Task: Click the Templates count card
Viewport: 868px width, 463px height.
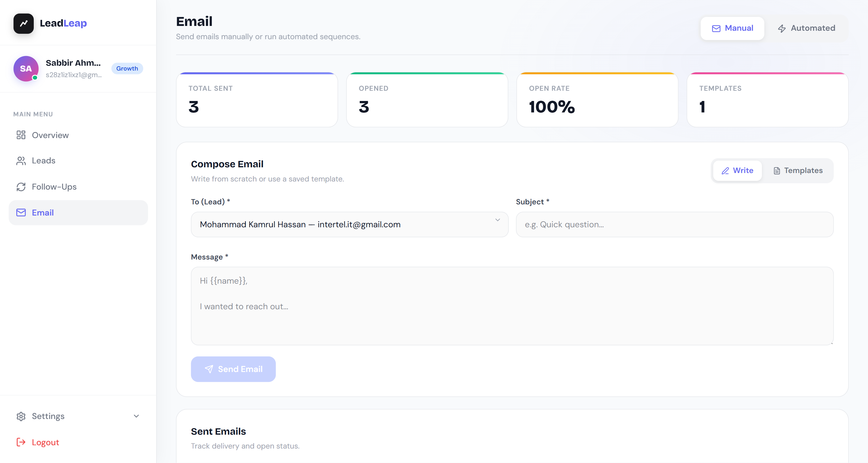Action: click(x=767, y=100)
